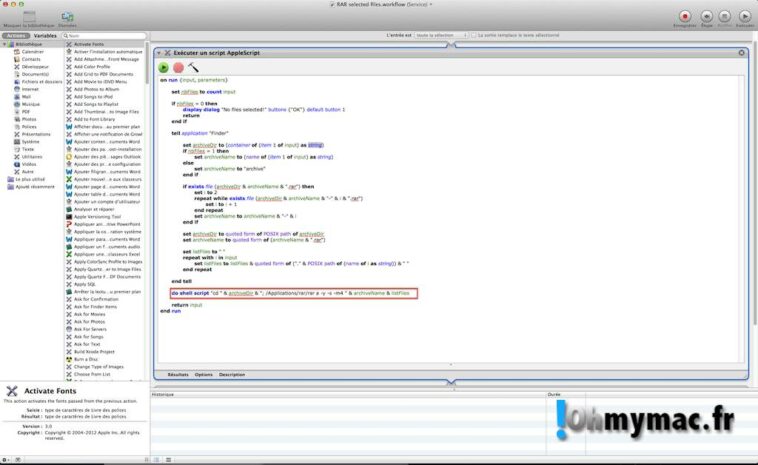The width and height of the screenshot is (758, 465).
Task: Click the library search field
Action: [x=105, y=35]
